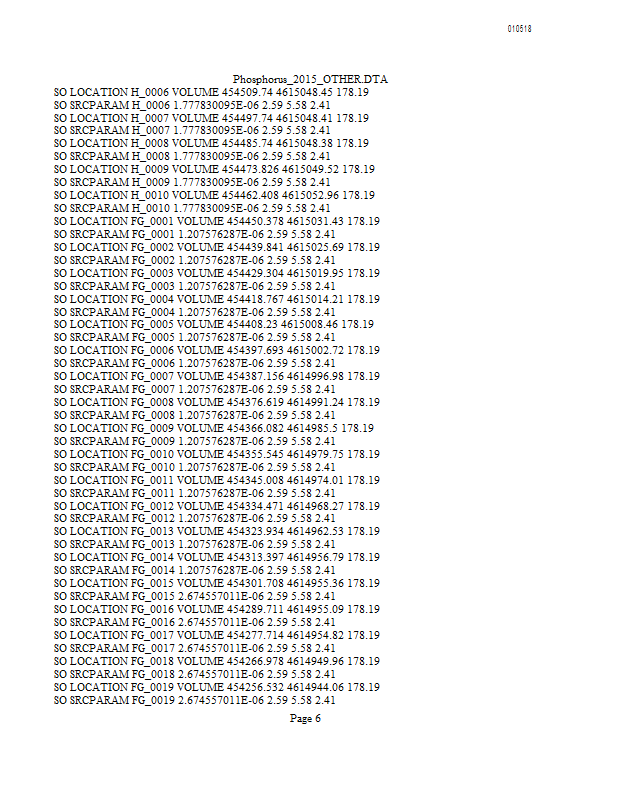This screenshot has height=800, width=618.
Task: Select the SO SRCPARAM H_0006 line
Action: [x=192, y=105]
